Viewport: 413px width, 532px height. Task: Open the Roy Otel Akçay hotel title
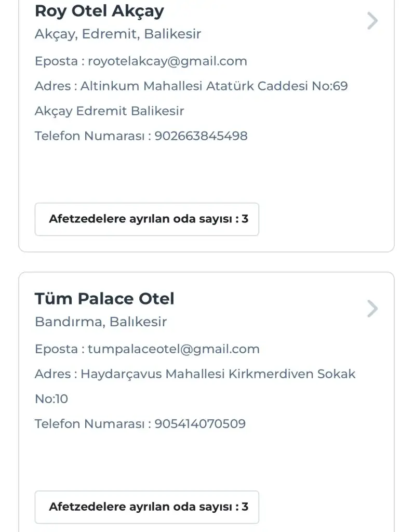(99, 11)
